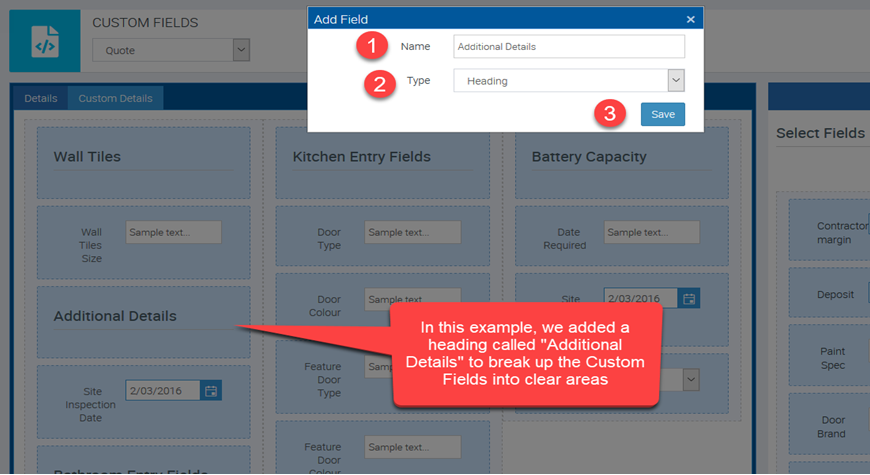
Task: Select the Custom Details tab
Action: [x=115, y=98]
